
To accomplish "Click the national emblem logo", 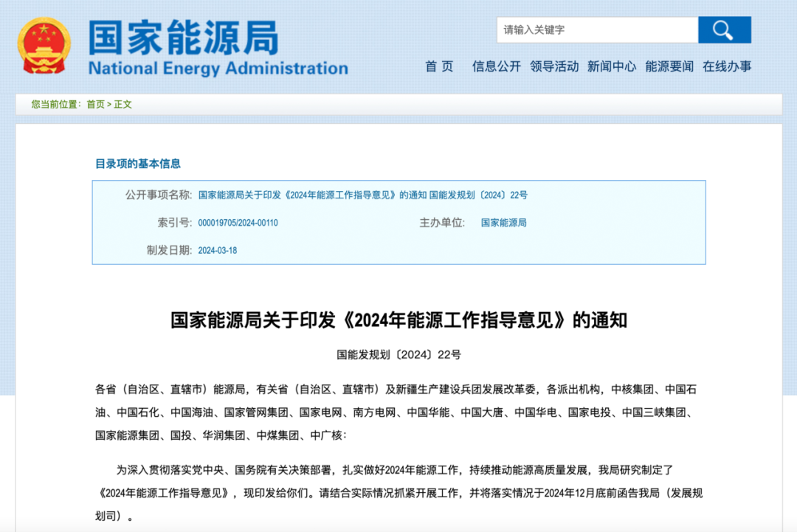I will click(x=44, y=46).
